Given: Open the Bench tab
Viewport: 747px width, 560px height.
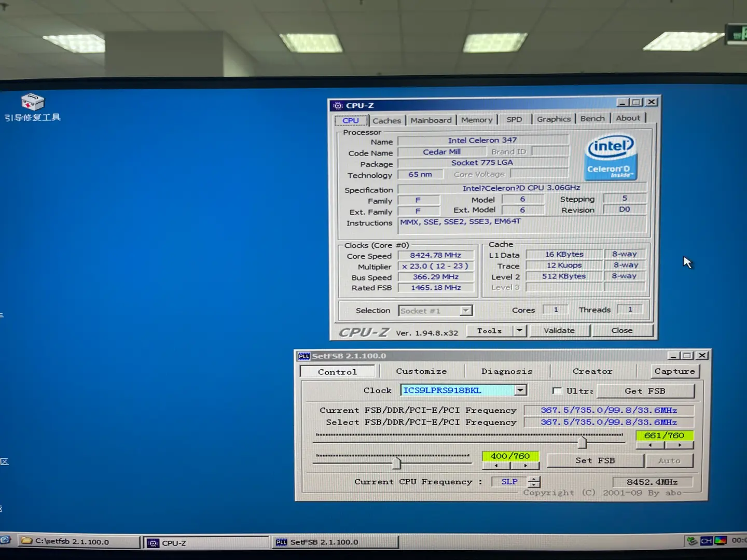Looking at the screenshot, I should coord(592,118).
